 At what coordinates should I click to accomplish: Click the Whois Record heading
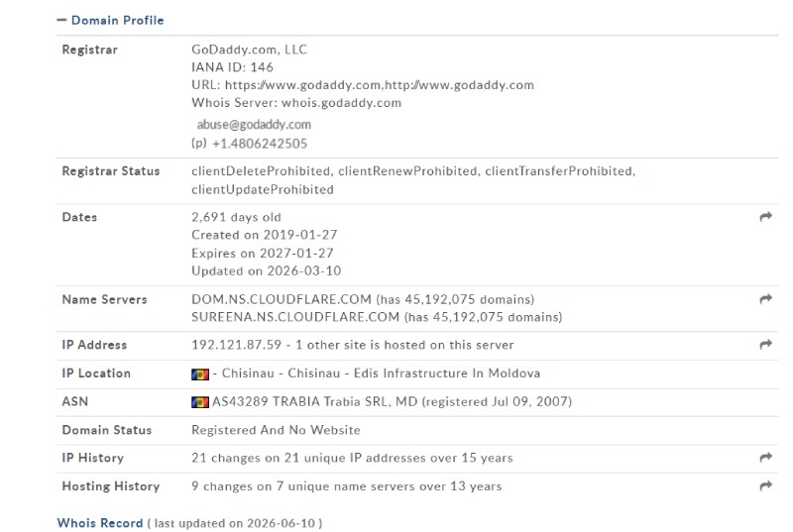[x=100, y=523]
